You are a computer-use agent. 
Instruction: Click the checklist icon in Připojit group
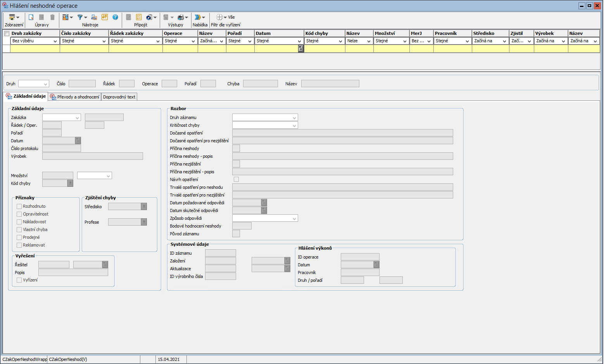coord(139,17)
